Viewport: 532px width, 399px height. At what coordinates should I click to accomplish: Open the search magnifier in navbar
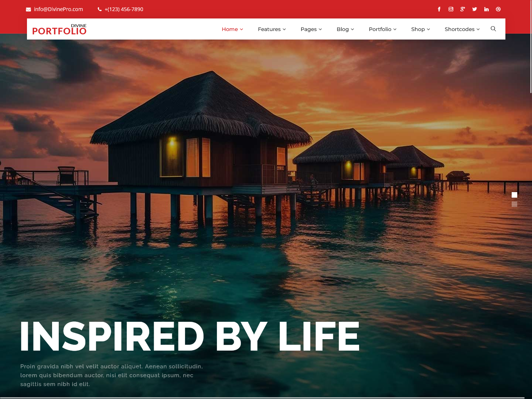(493, 29)
